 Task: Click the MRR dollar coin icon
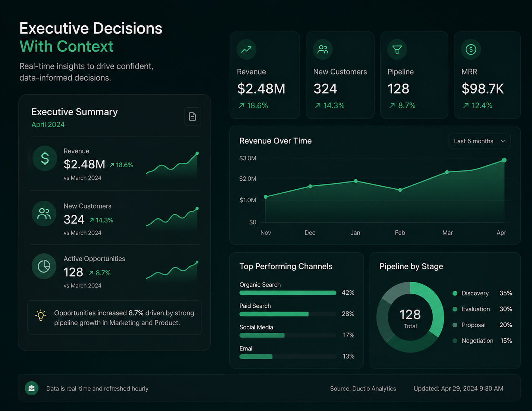(x=471, y=49)
